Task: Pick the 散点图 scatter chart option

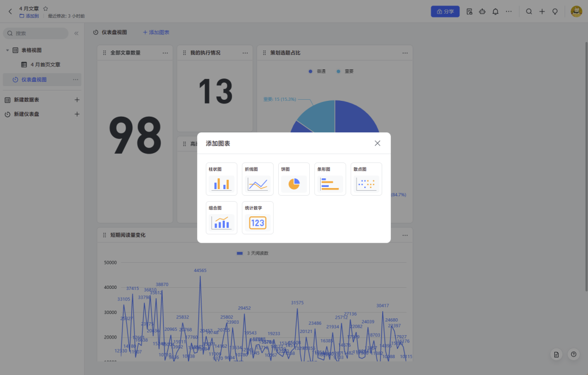Action: [366, 179]
